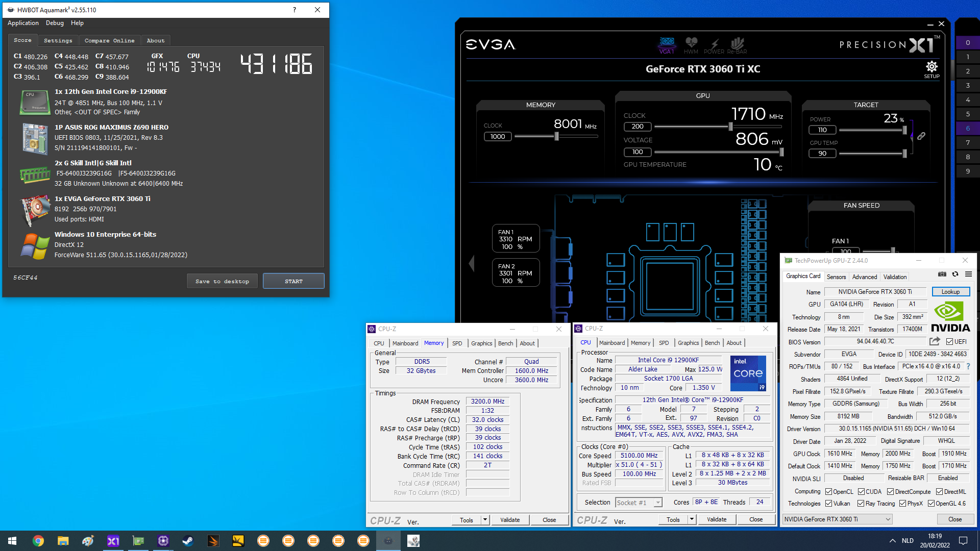Click the GPU TEMP target field showing 90

coord(822,154)
